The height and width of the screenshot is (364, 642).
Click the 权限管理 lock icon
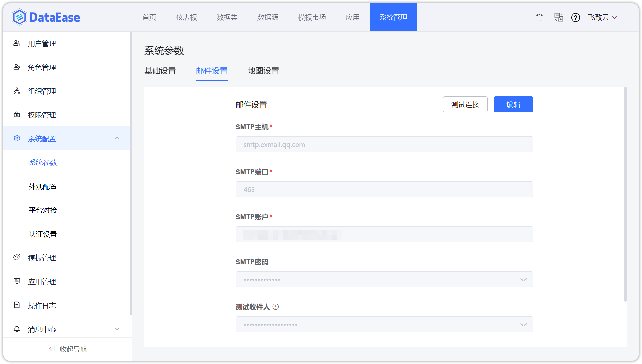[17, 115]
